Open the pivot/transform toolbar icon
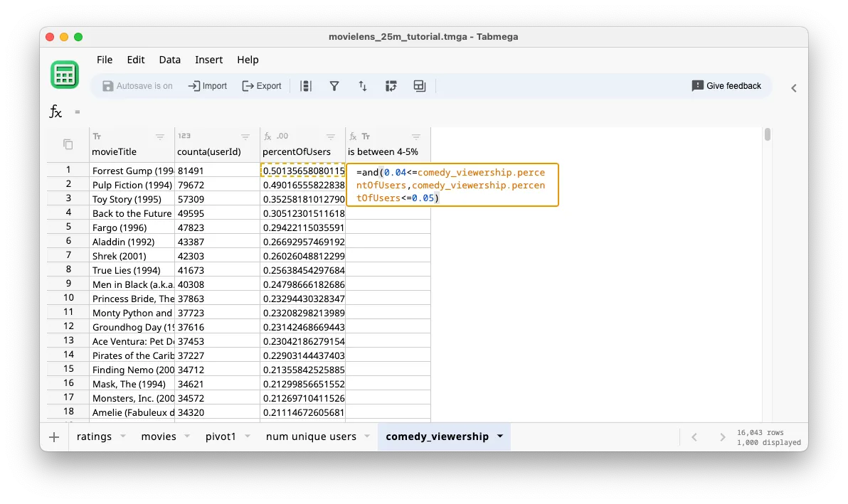 (391, 85)
